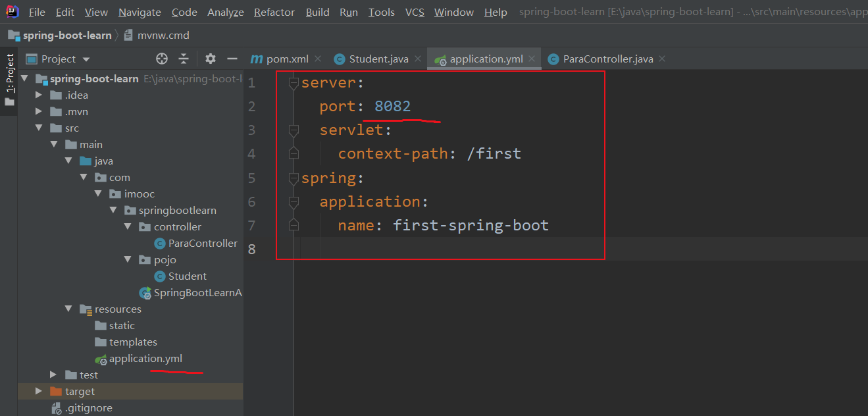The width and height of the screenshot is (868, 416).
Task: Expand the target folder
Action: click(39, 391)
